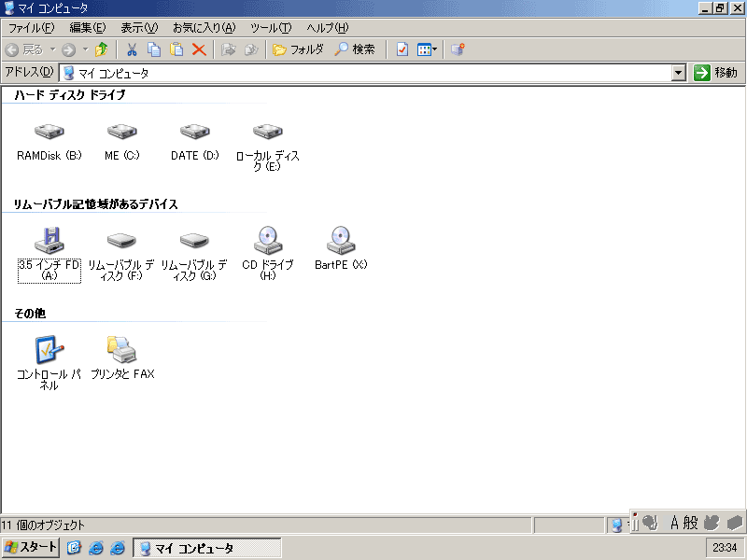Click the IME 般 conversion mode indicator
Screen dimensions: 747x560
click(690, 523)
